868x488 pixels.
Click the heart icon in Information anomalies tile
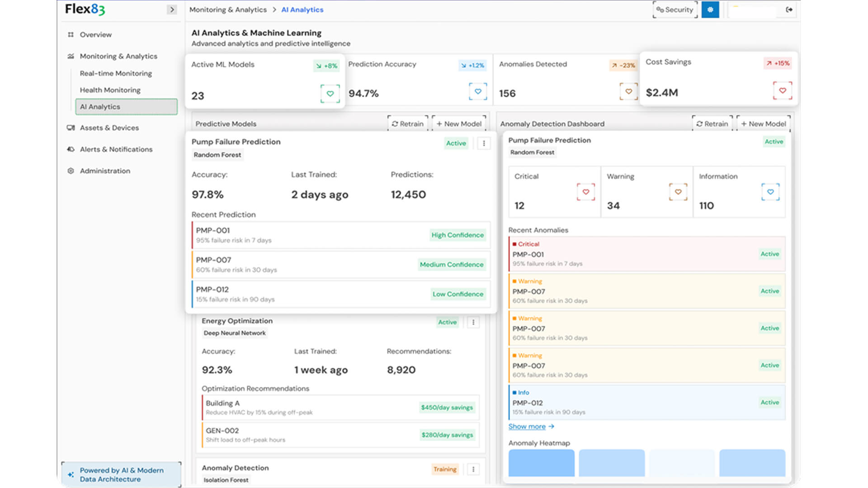[770, 192]
